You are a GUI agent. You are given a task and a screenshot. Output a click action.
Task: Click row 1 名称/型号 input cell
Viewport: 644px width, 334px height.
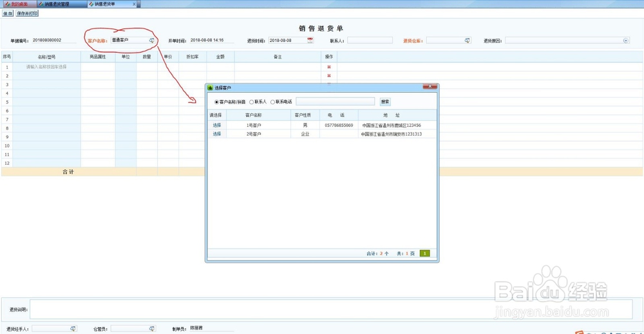pyautogui.click(x=46, y=67)
